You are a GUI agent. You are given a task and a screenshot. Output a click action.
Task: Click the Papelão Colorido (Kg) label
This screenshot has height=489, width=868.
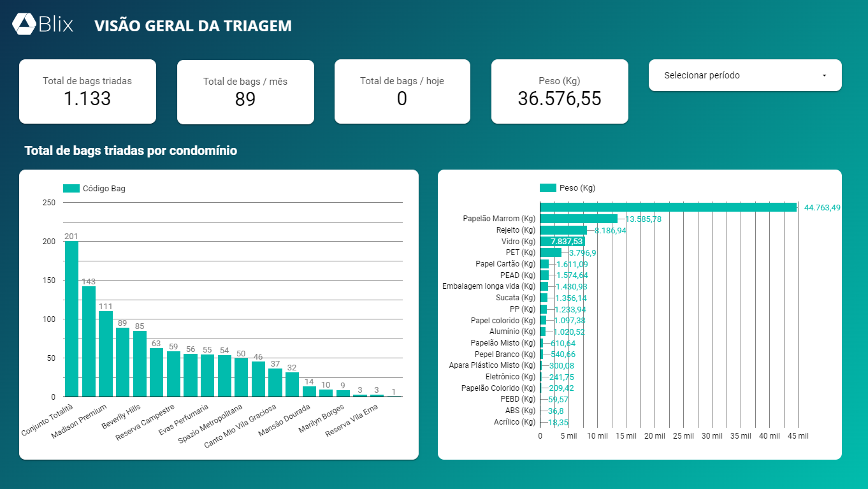coord(498,388)
